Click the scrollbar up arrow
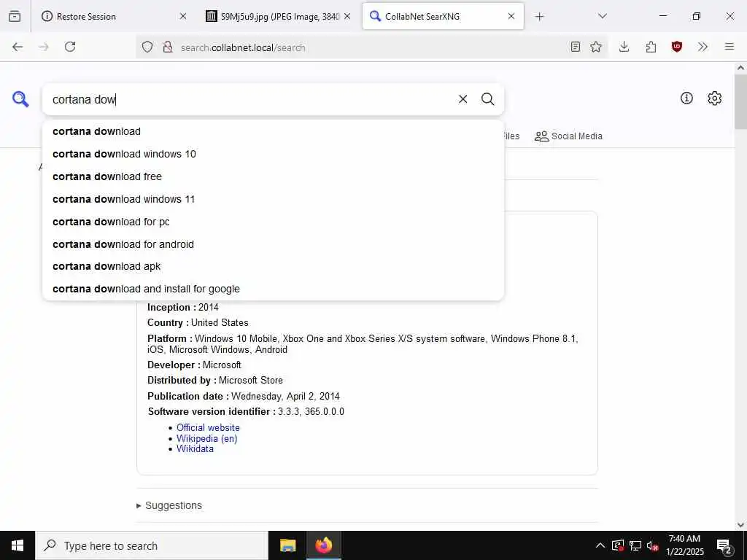 [x=741, y=68]
